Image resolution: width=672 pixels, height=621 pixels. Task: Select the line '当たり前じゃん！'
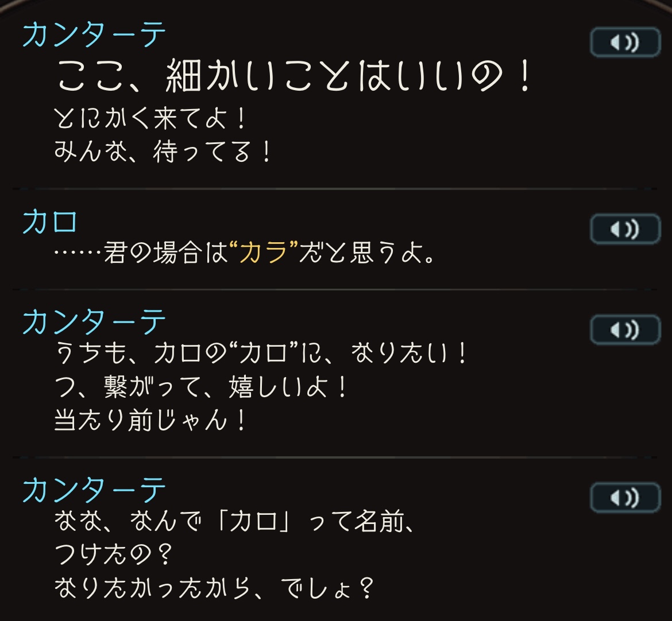[150, 420]
